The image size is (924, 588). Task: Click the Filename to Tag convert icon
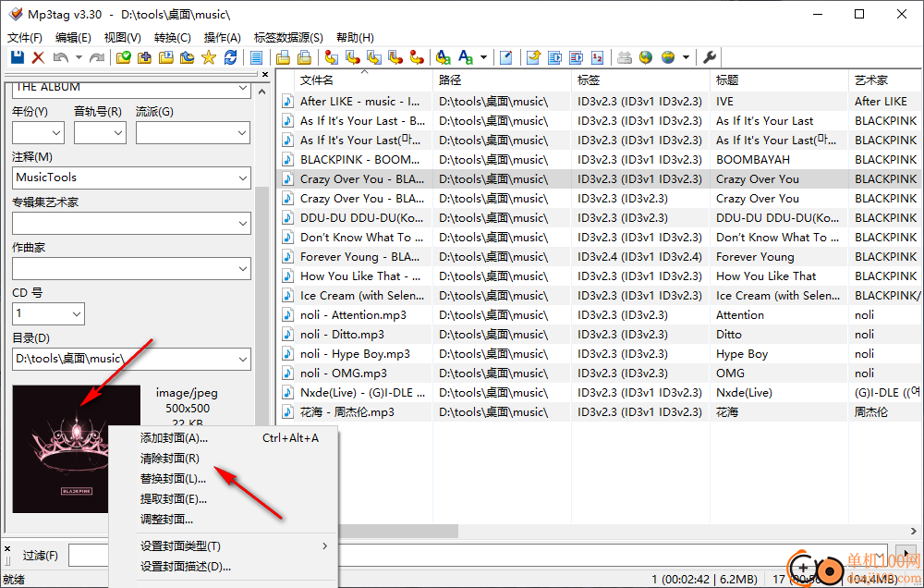(x=352, y=57)
